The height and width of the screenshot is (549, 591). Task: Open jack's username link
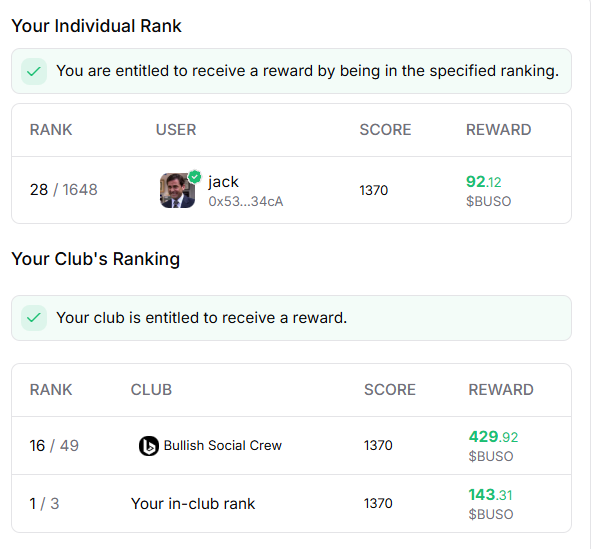224,182
